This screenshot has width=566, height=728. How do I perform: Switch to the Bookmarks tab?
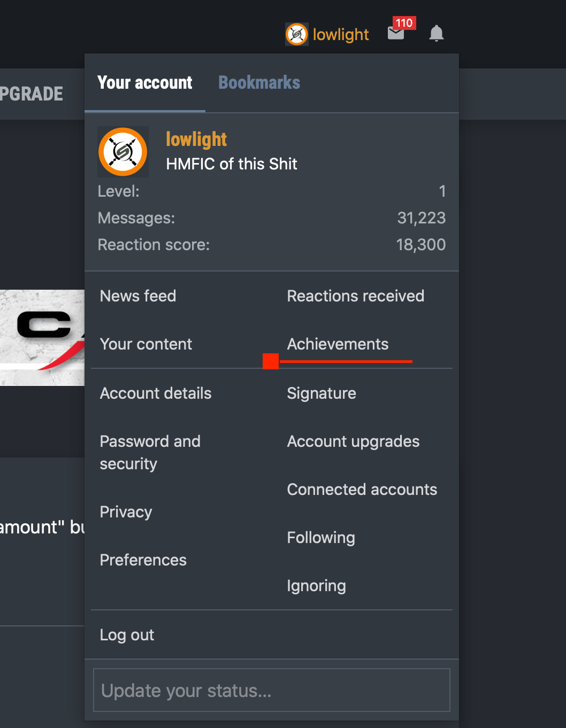(259, 83)
